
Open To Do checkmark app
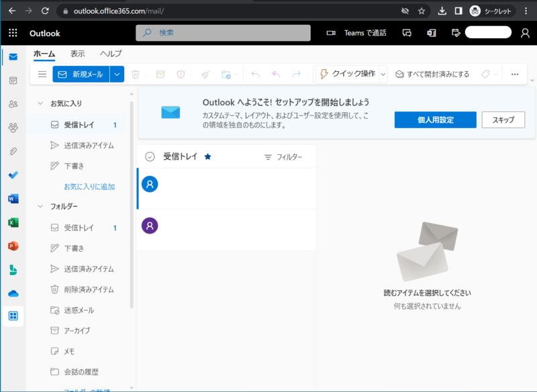[x=13, y=175]
